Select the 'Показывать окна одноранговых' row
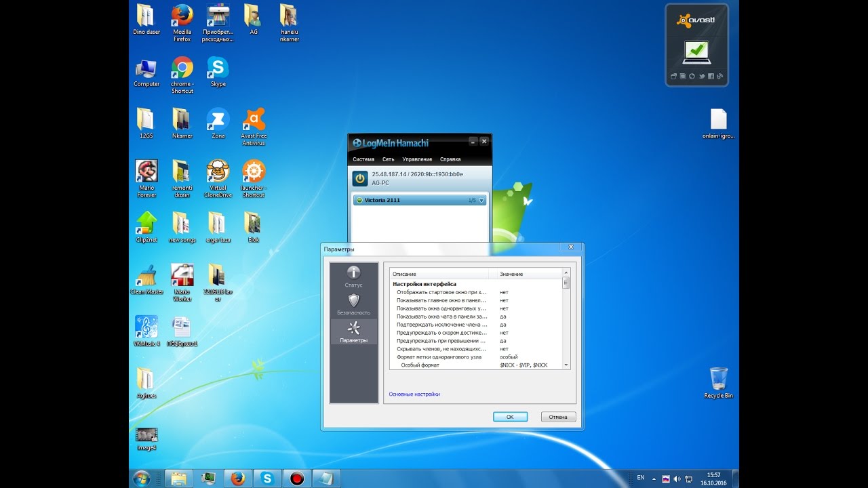Image resolution: width=868 pixels, height=488 pixels. click(x=476, y=308)
